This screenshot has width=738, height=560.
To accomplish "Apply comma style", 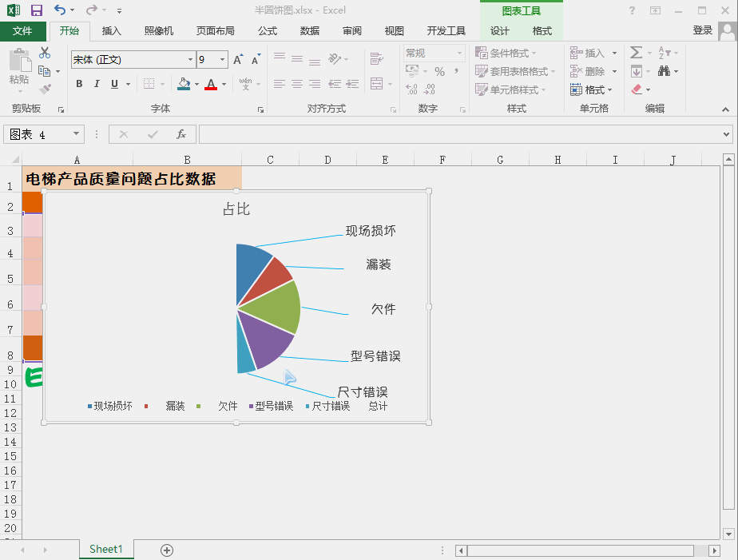I will [x=456, y=72].
